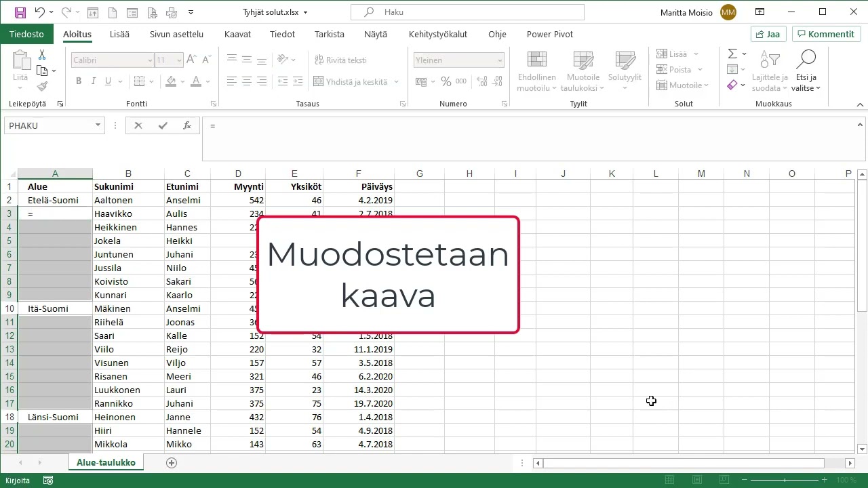Click the Jaa share button
The width and height of the screenshot is (868, 488).
tap(768, 35)
